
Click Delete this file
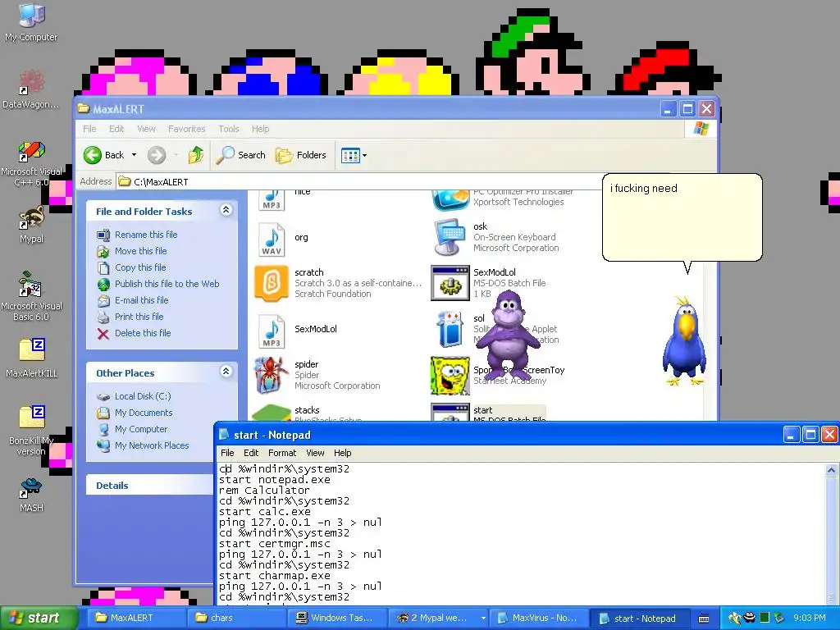[143, 333]
